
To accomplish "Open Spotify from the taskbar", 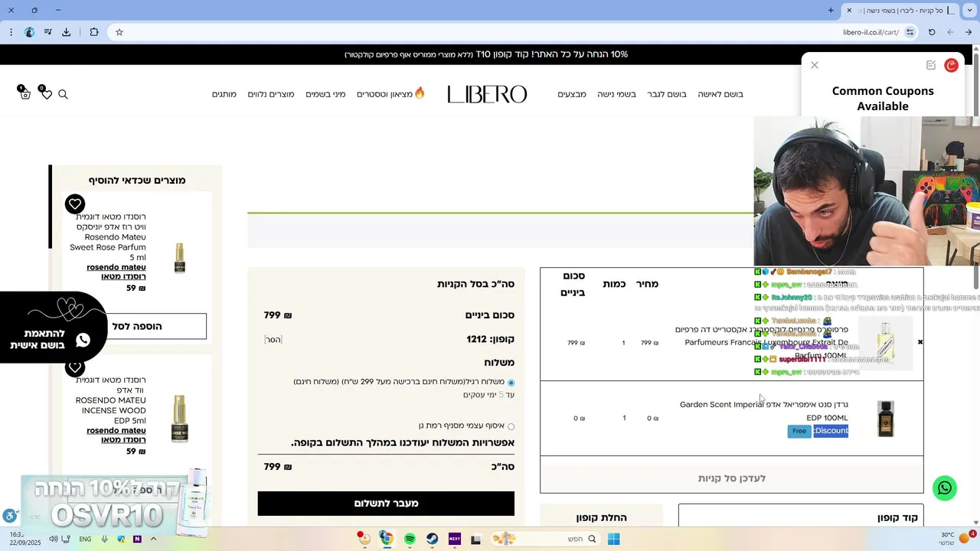I will click(410, 539).
